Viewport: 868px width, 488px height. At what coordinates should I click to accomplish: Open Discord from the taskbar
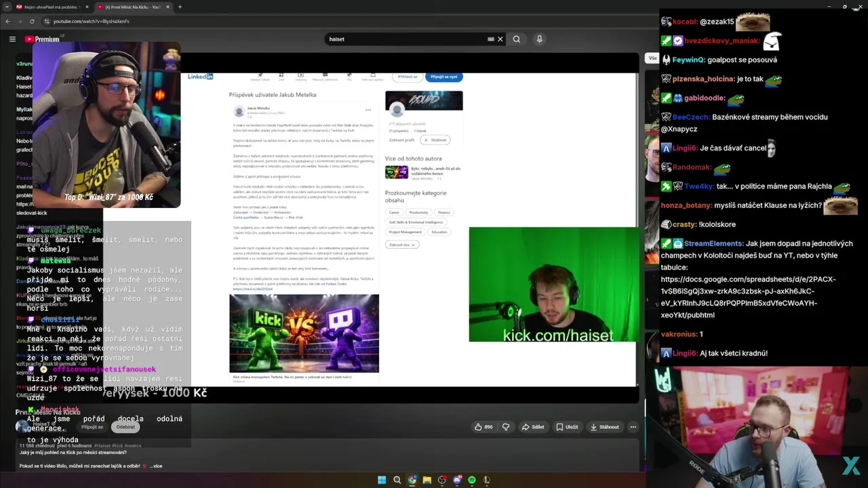click(457, 480)
